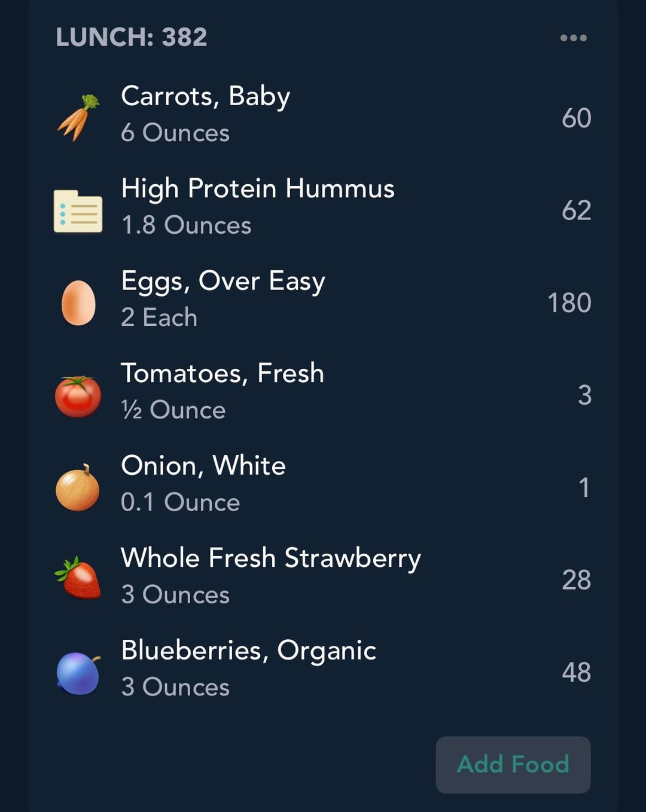Tap the 180 calorie value for eggs

pyautogui.click(x=569, y=303)
